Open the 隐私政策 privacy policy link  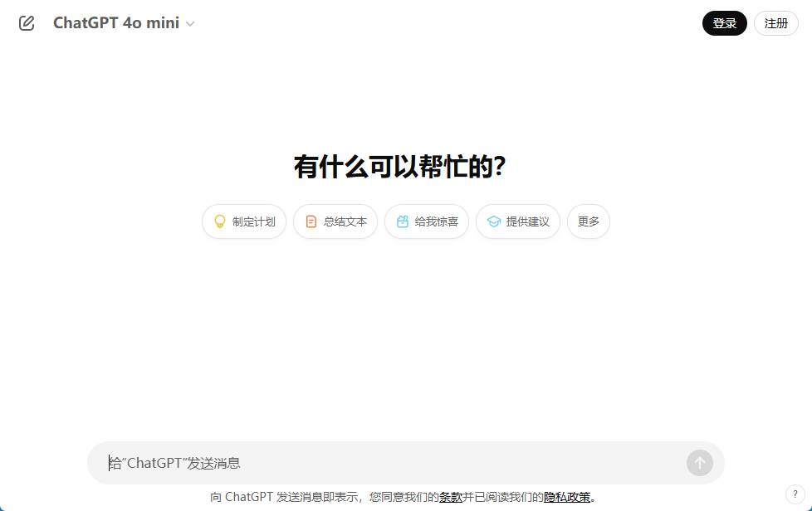tap(567, 497)
